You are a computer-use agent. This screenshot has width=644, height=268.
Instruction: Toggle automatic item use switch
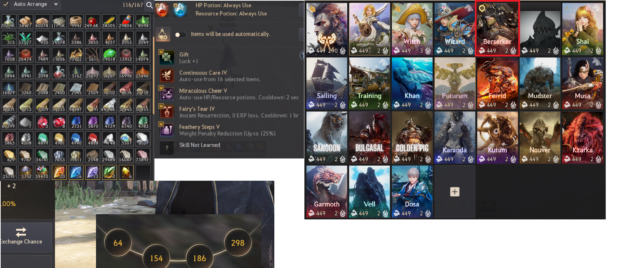[x=180, y=35]
